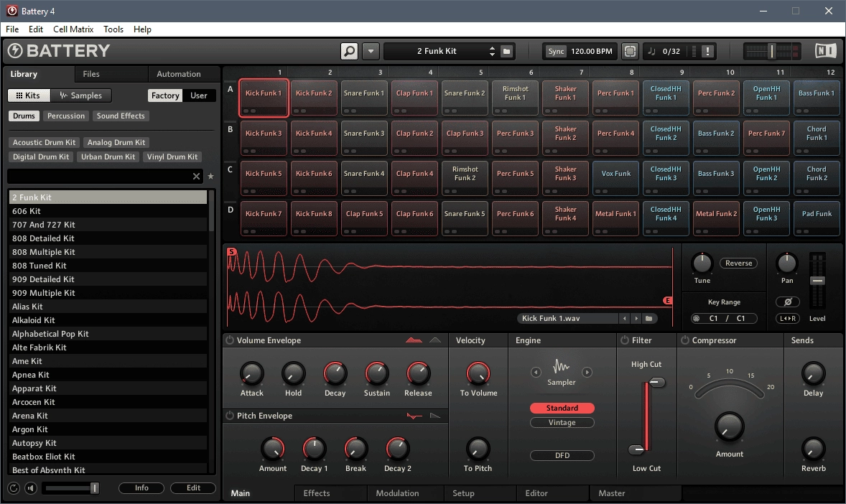
Task: Select 808 Detailed Kit in list
Action: tap(108, 238)
